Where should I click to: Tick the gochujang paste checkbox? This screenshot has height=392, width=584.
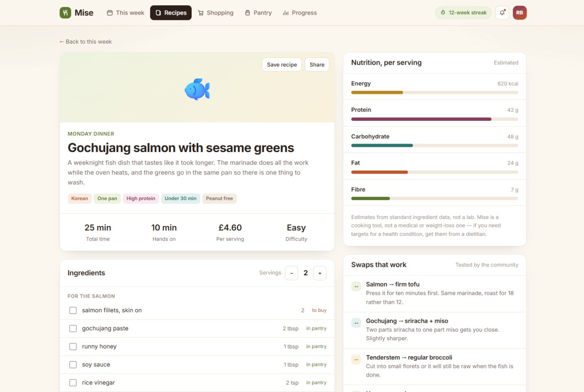pyautogui.click(x=73, y=328)
